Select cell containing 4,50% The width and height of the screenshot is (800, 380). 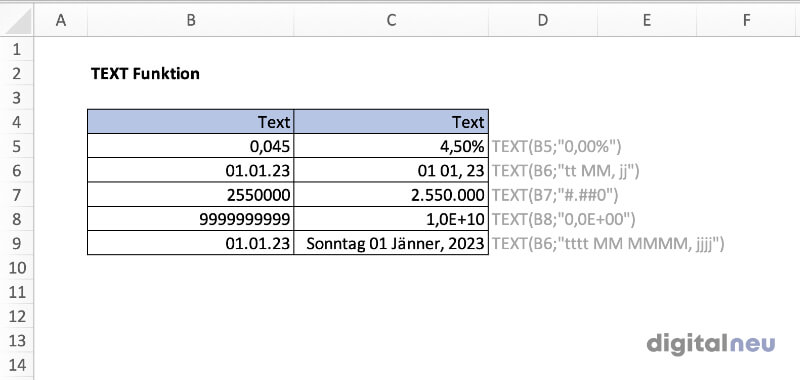coord(391,146)
